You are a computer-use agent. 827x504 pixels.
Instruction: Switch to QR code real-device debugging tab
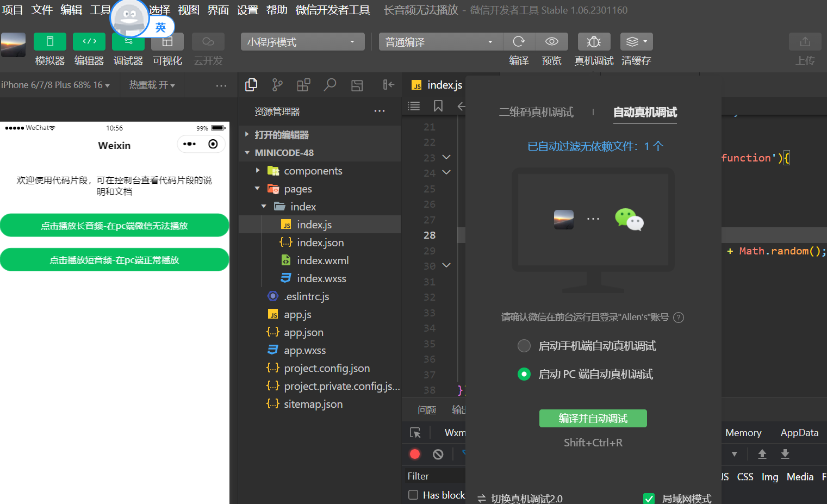[x=536, y=112]
